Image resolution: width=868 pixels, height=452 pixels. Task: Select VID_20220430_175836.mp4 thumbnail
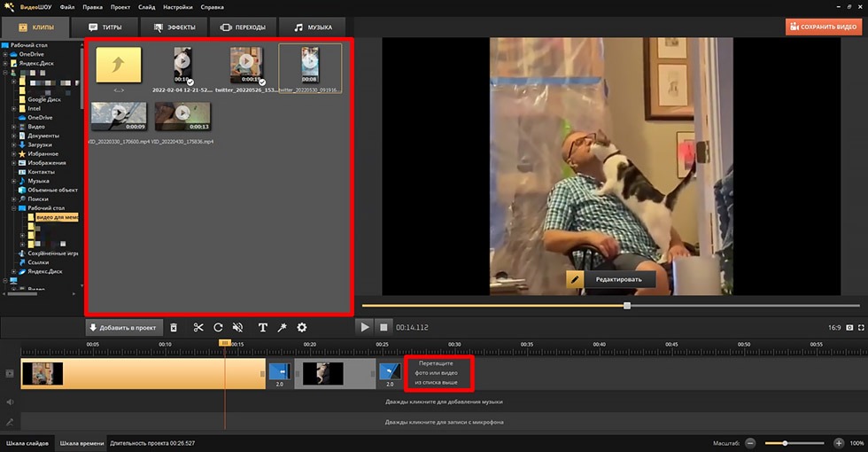182,116
